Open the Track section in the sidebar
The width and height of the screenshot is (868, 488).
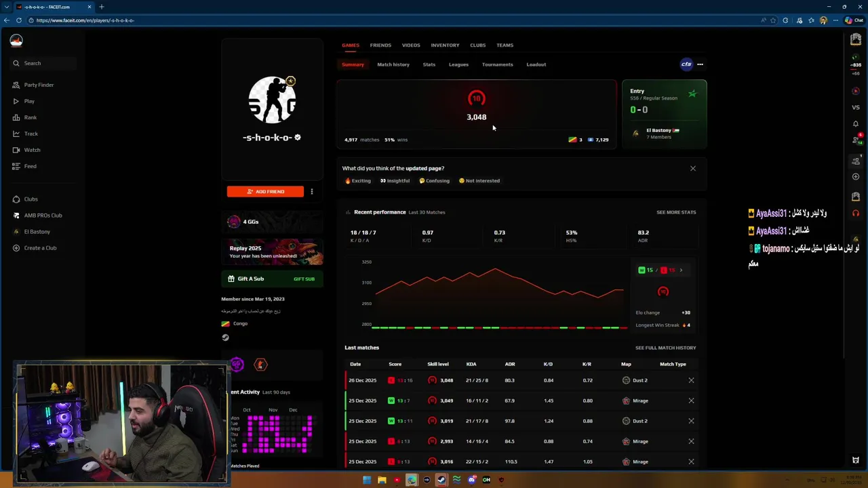click(25, 134)
